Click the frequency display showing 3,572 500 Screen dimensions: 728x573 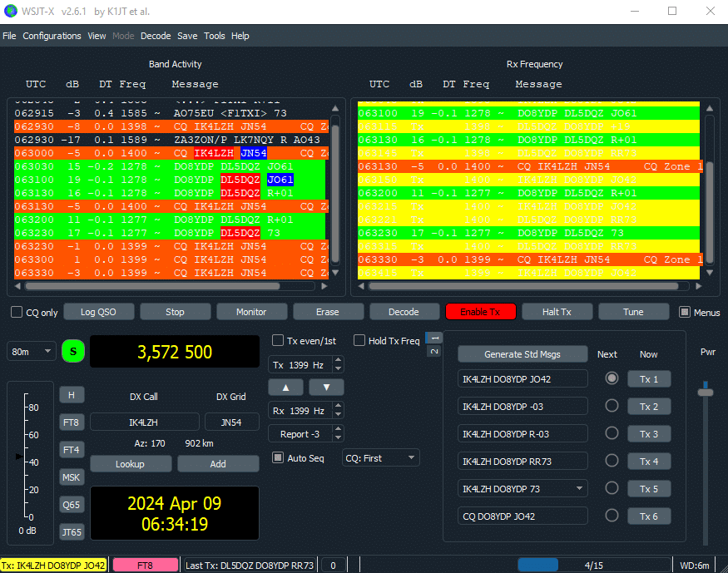tap(174, 352)
